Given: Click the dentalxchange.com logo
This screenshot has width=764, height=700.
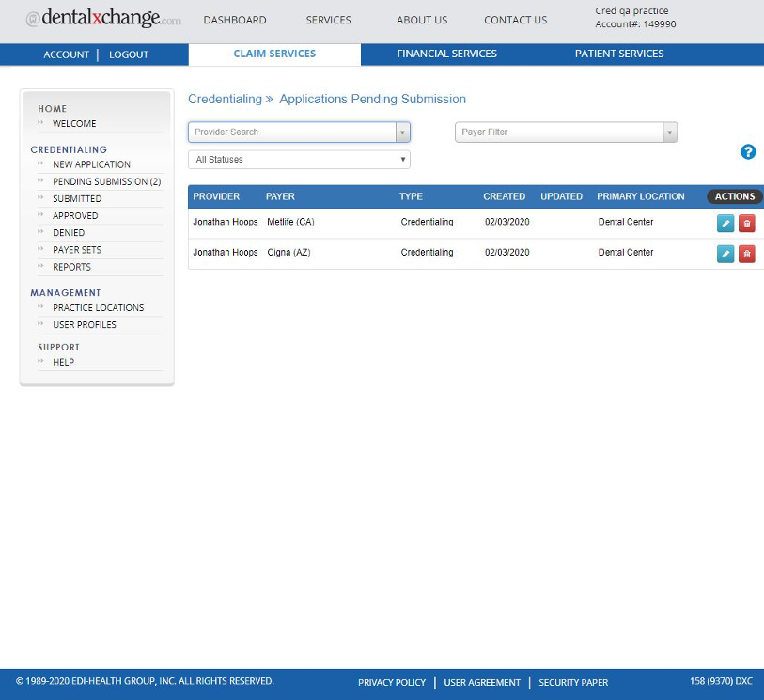Looking at the screenshot, I should point(103,20).
